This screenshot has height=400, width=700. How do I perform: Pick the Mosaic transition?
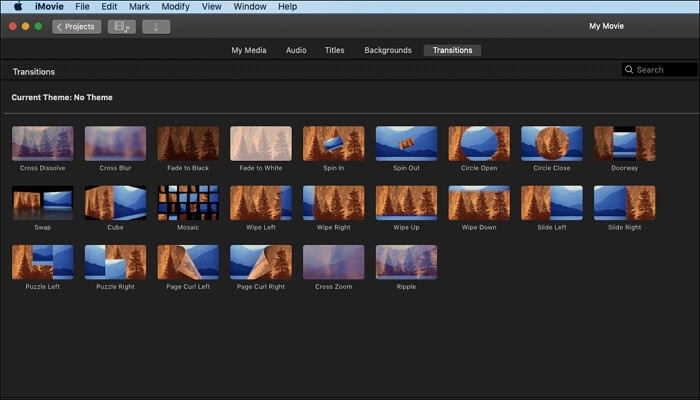coord(188,203)
